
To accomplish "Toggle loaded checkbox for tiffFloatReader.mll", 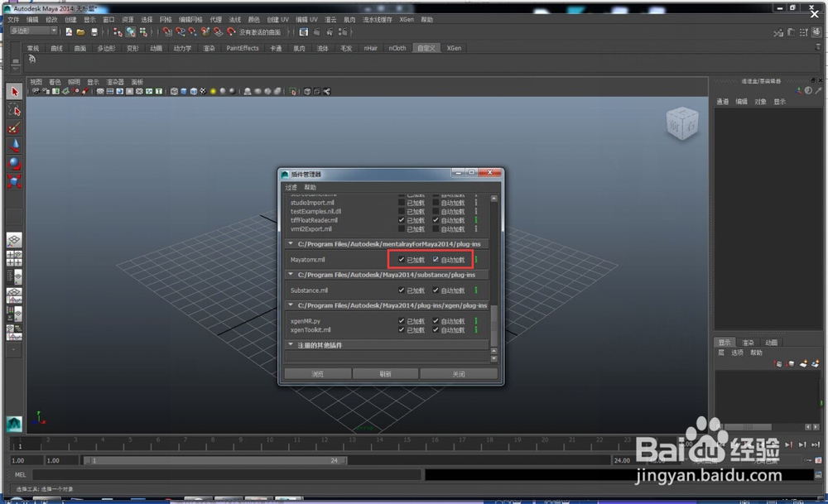I will coord(402,220).
